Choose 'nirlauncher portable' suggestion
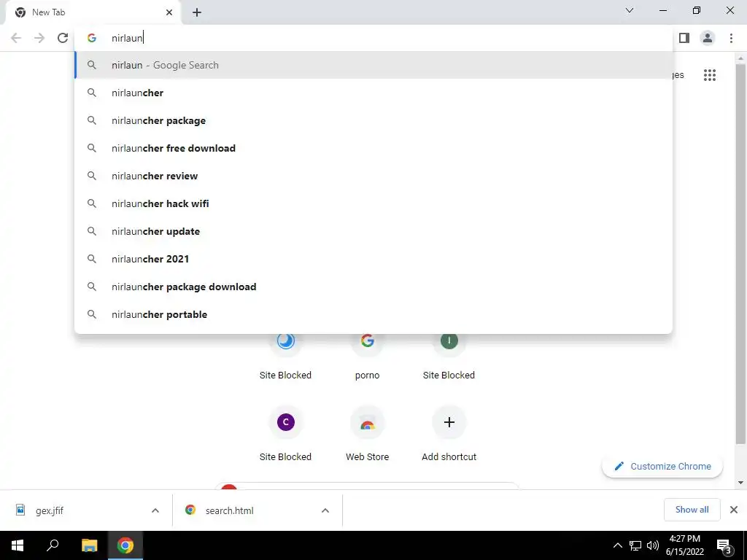The width and height of the screenshot is (747, 560). pyautogui.click(x=373, y=314)
